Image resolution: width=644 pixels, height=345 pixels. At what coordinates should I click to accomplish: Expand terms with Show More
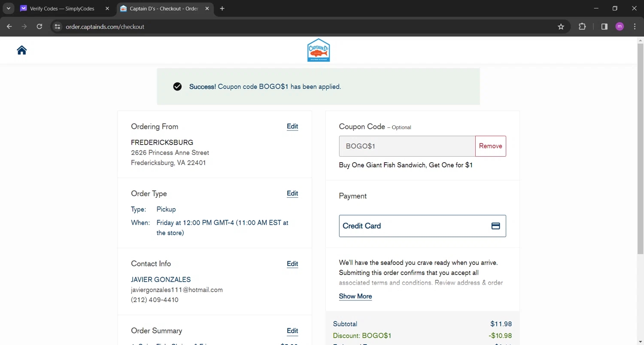point(355,296)
